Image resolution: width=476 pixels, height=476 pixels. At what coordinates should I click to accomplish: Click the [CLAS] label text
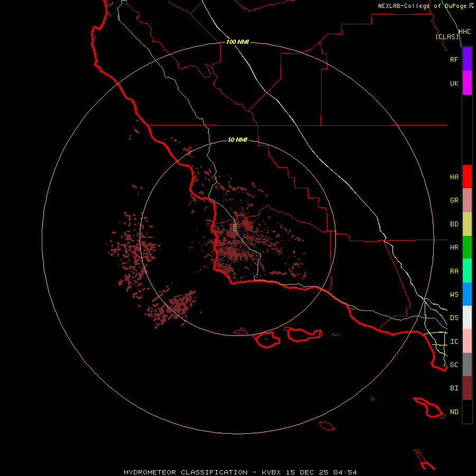pos(447,36)
